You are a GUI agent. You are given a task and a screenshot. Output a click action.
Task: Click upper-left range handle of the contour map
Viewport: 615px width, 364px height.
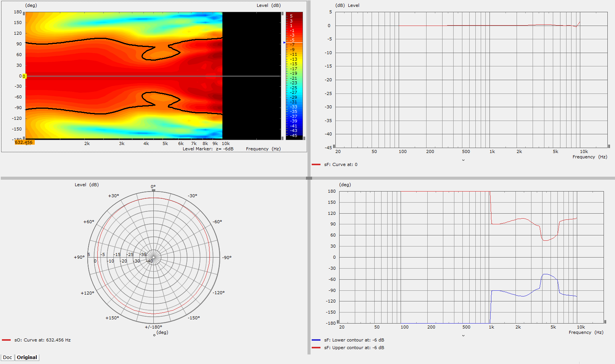click(24, 13)
